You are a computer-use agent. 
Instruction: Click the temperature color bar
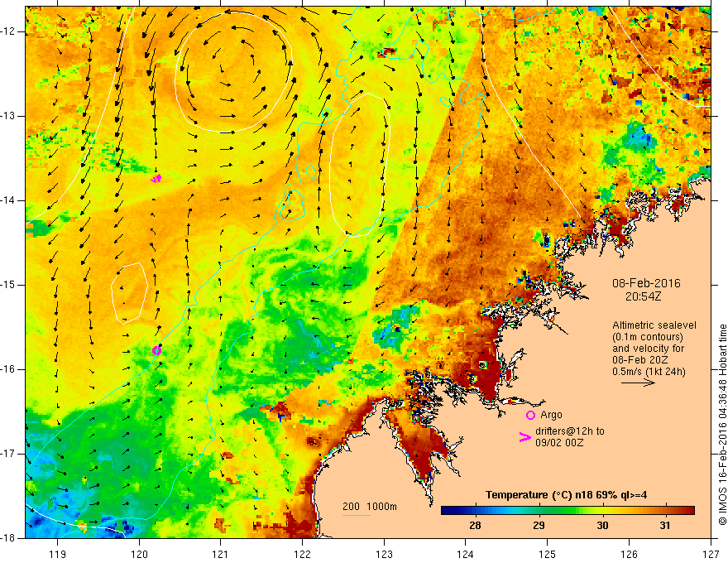click(x=568, y=511)
